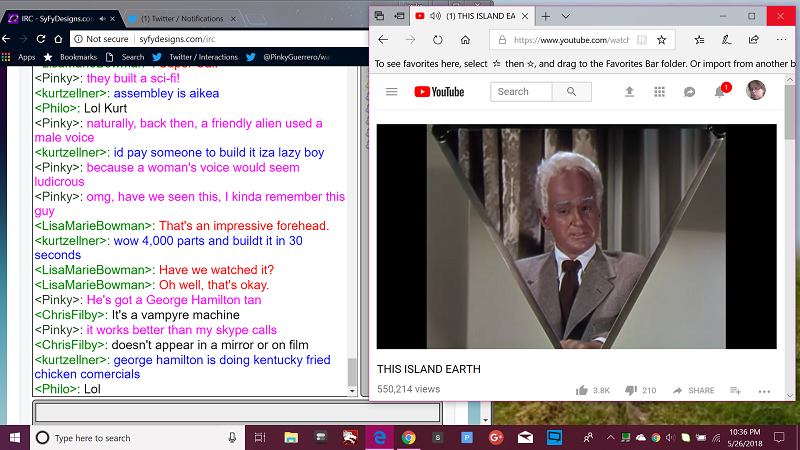Viewport: 800px width, 450px height.
Task: Add YouTube page to favorites star
Action: pyautogui.click(x=662, y=40)
